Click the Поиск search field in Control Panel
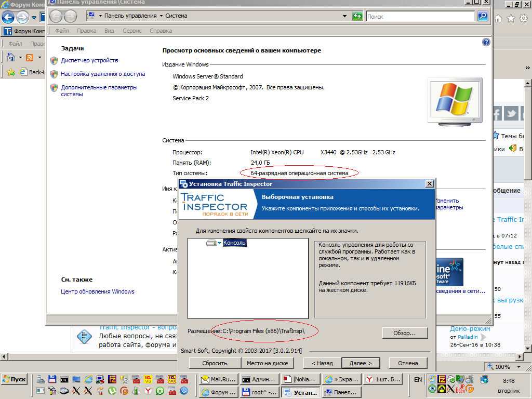532x399 pixels. click(420, 16)
